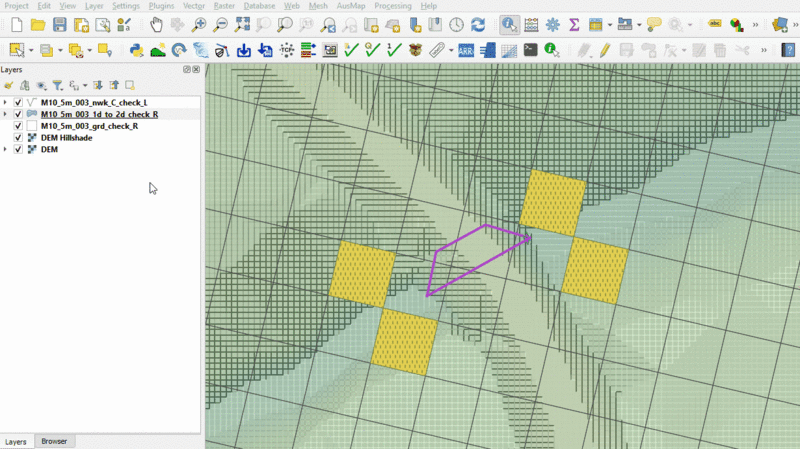800x449 pixels.
Task: Uncheck the DEM Hillshade layer visibility
Action: click(18, 138)
